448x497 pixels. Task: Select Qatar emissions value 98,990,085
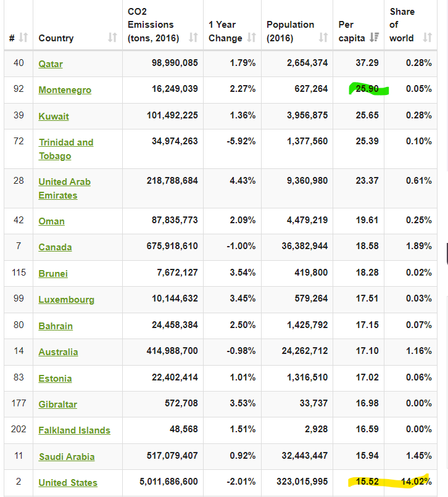[x=175, y=63]
